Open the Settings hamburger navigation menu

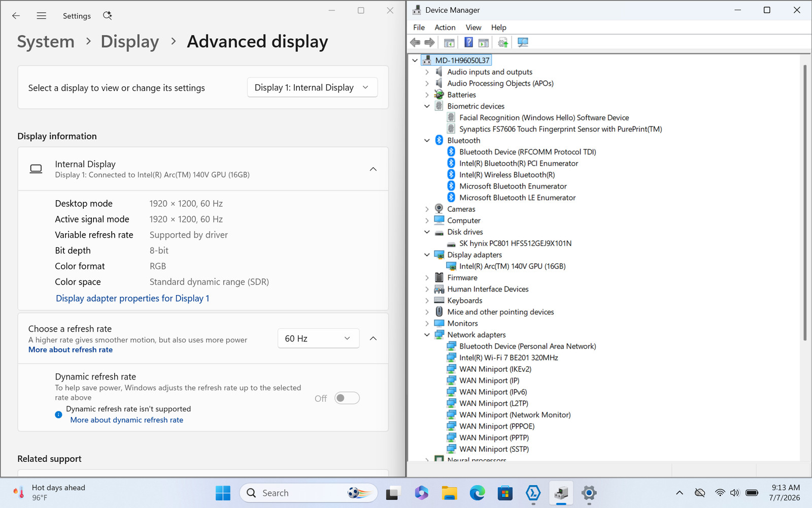click(42, 16)
